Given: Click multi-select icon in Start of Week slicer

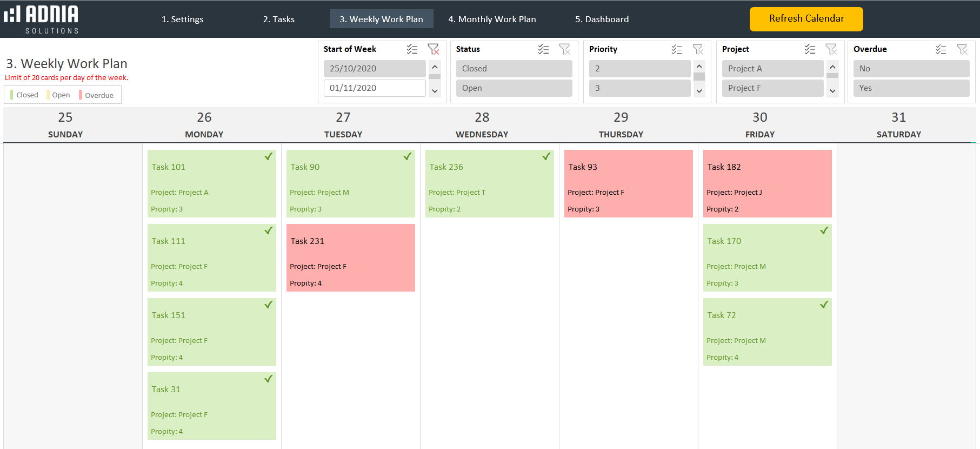Looking at the screenshot, I should [412, 49].
